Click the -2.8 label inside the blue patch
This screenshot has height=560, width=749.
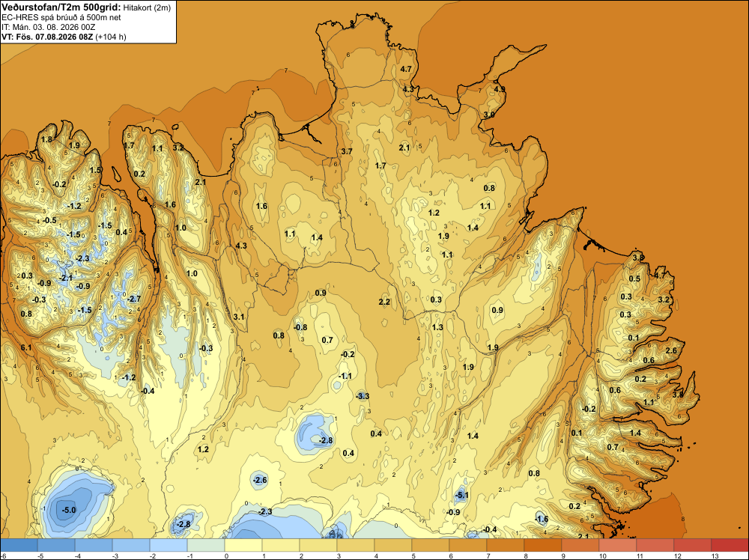[325, 440]
